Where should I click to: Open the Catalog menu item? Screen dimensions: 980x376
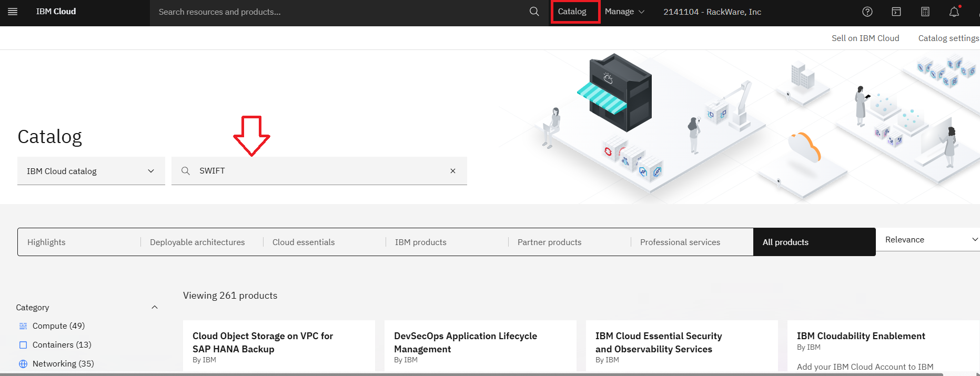572,12
